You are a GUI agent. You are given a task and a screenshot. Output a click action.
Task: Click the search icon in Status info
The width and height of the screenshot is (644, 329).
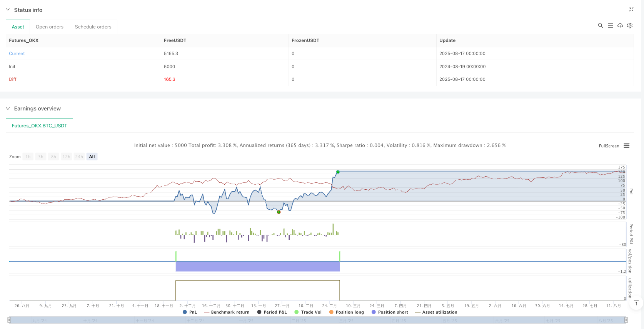coord(600,25)
